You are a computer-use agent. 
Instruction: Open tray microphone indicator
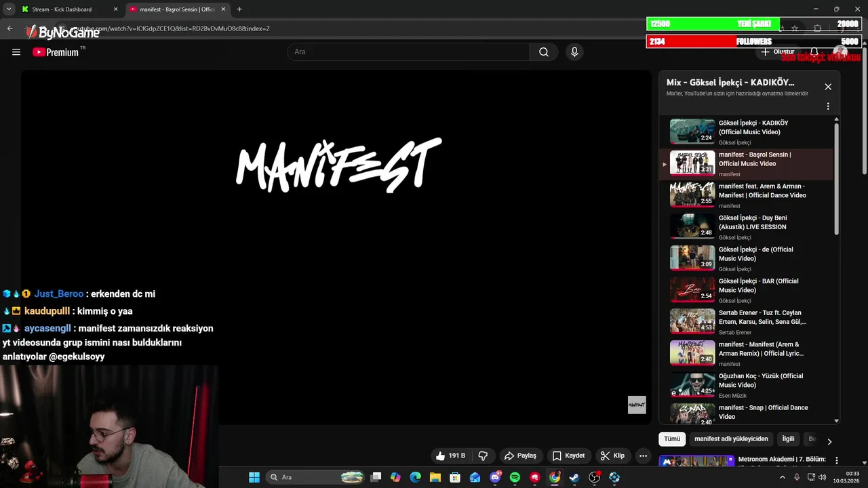[x=797, y=477]
